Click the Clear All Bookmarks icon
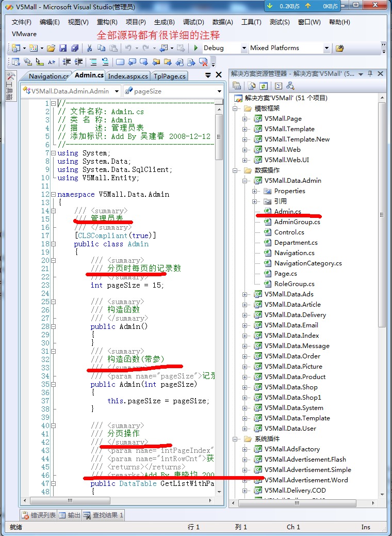The height and width of the screenshot is (536, 392). pos(204,62)
